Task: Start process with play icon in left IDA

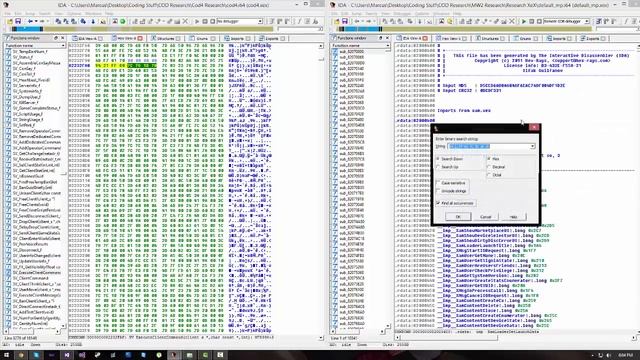Action: click(197, 21)
